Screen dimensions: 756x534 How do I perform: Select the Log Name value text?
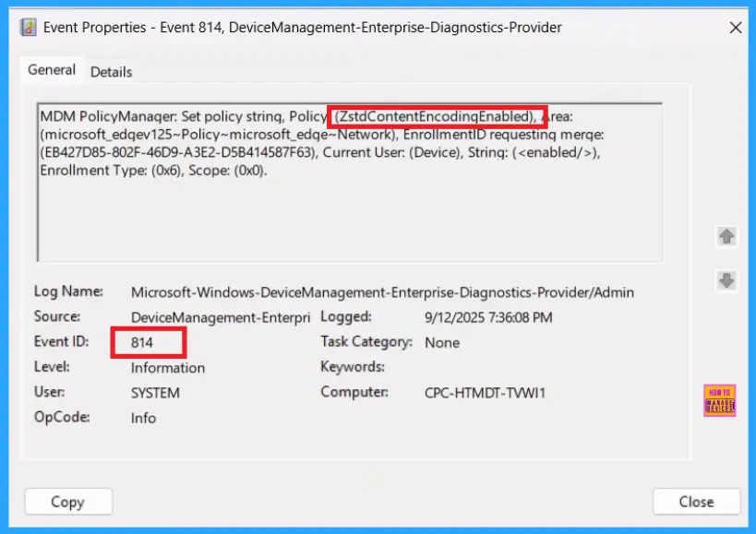pyautogui.click(x=382, y=292)
